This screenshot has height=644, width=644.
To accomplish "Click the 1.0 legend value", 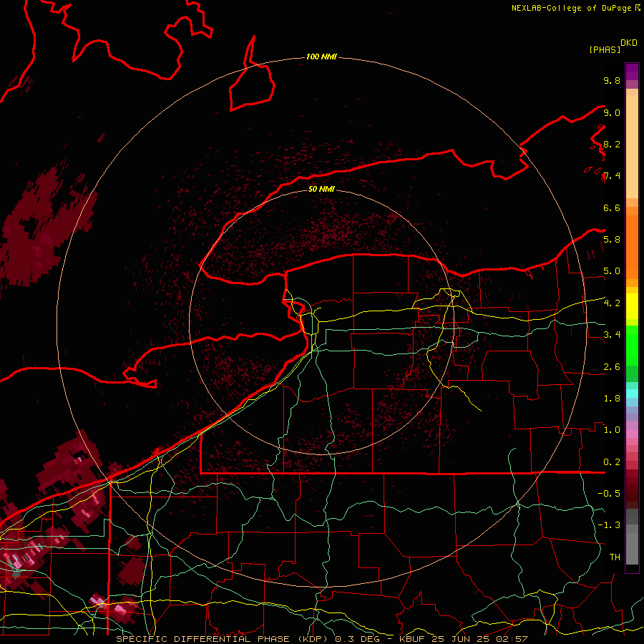I will [612, 430].
